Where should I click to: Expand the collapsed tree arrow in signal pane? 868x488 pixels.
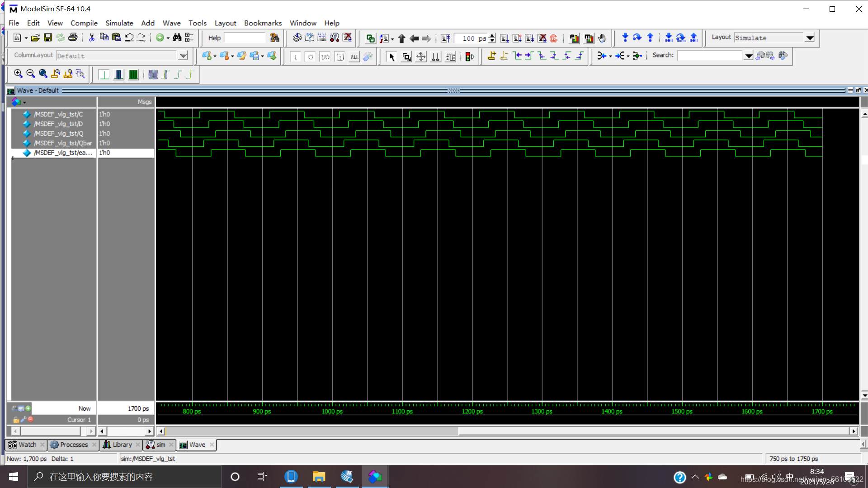14,158
